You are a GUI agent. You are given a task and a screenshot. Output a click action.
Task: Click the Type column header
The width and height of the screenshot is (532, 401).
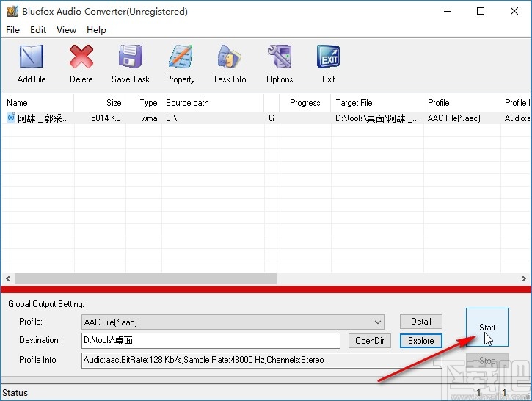(x=144, y=103)
